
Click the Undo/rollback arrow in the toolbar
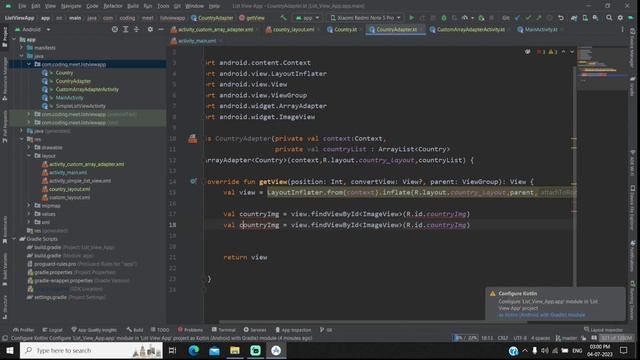click(x=561, y=18)
